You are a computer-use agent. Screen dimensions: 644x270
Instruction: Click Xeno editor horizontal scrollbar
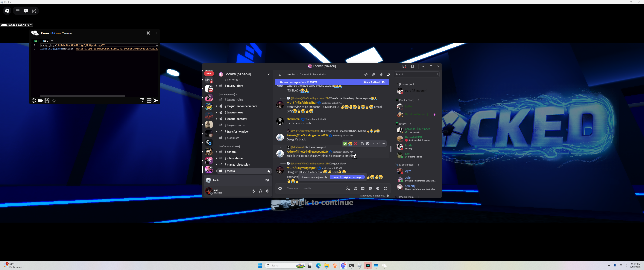[82, 96]
